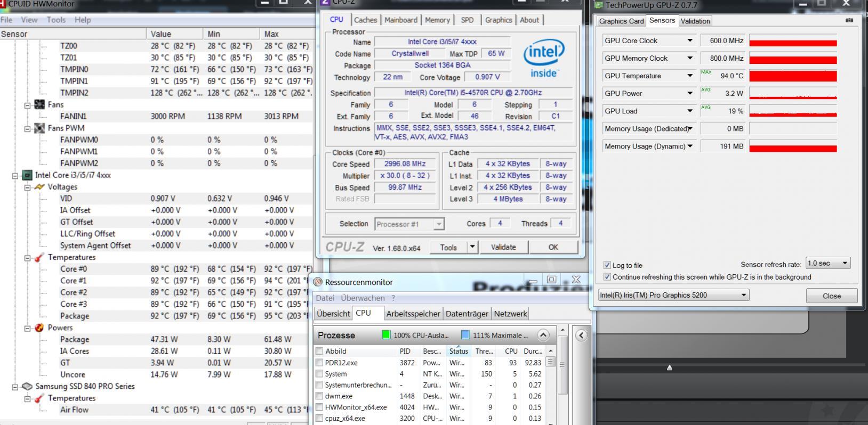Open the Memory Usage (Dedicated) sensor dropdown
The image size is (868, 425).
pos(690,128)
